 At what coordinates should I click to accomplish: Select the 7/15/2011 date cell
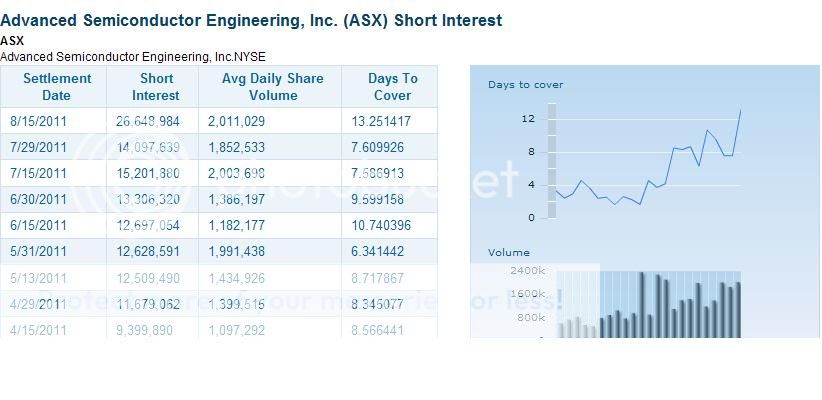[38, 173]
